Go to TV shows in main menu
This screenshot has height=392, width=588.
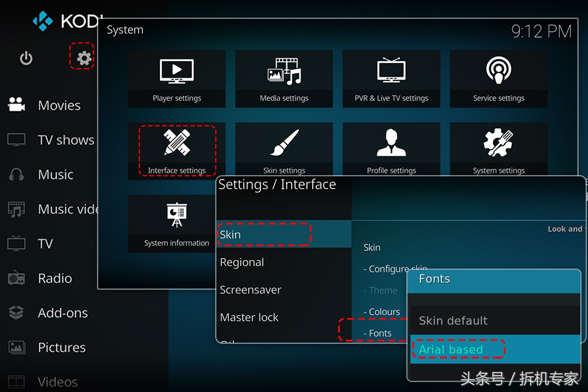66,140
